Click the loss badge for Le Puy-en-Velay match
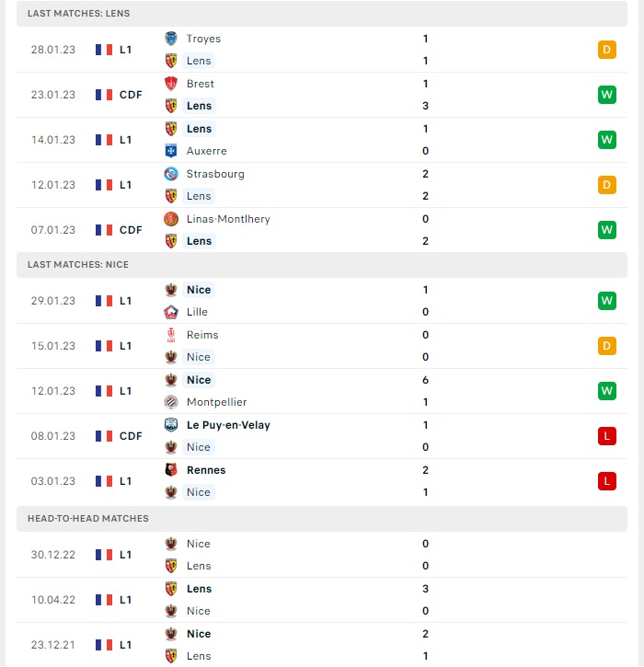The image size is (644, 667). click(607, 436)
